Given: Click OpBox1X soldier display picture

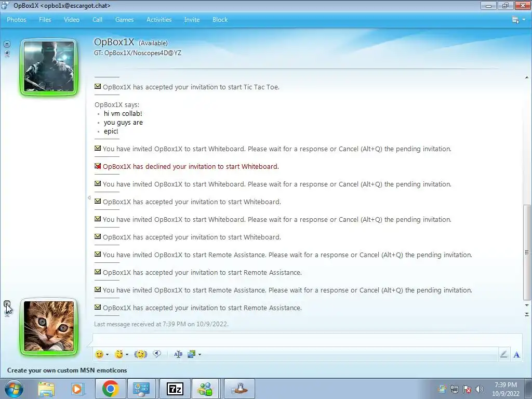Looking at the screenshot, I should pos(49,66).
